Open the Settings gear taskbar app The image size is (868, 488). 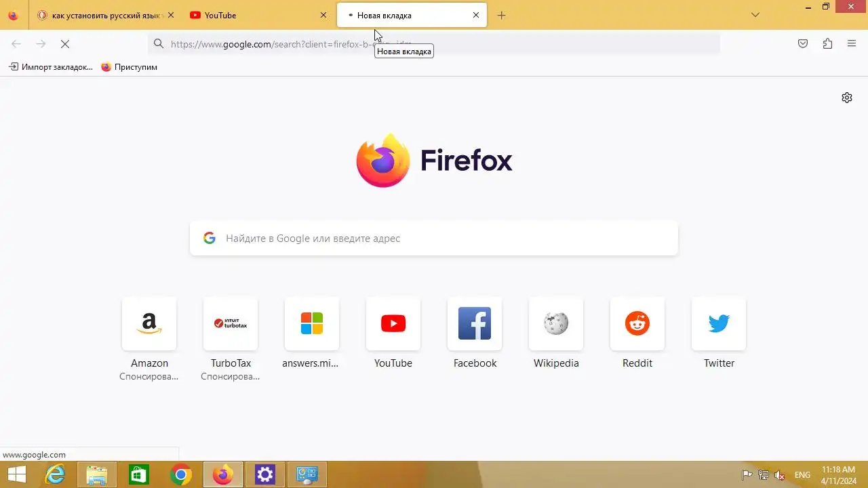(265, 475)
